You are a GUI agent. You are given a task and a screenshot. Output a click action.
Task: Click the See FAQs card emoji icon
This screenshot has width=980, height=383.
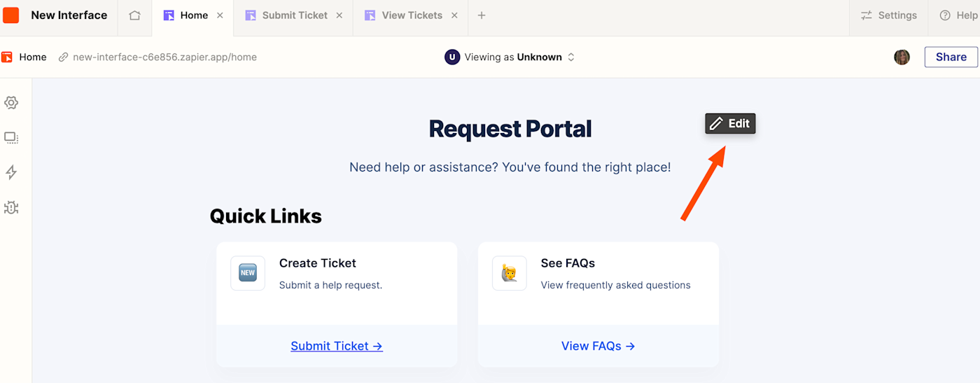(509, 273)
